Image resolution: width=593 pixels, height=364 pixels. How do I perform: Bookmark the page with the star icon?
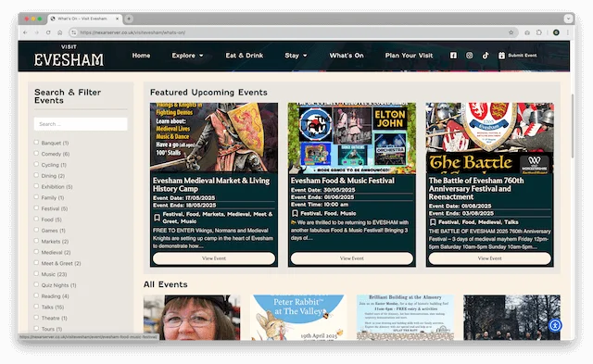511,32
